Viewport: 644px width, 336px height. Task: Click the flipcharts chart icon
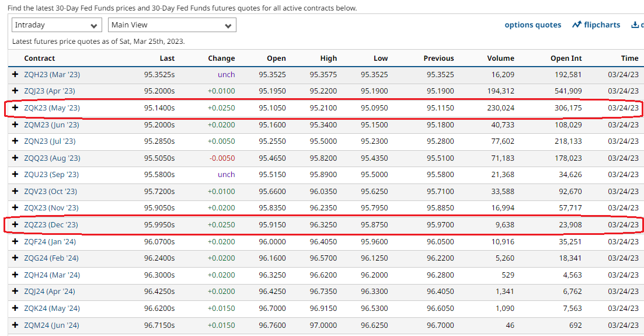tap(577, 25)
